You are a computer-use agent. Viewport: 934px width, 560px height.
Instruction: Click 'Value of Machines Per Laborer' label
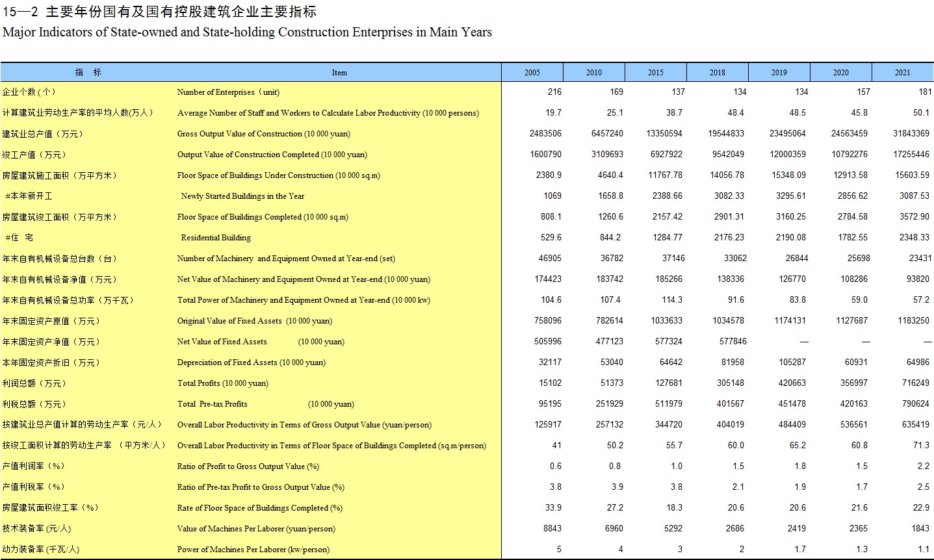(x=256, y=529)
